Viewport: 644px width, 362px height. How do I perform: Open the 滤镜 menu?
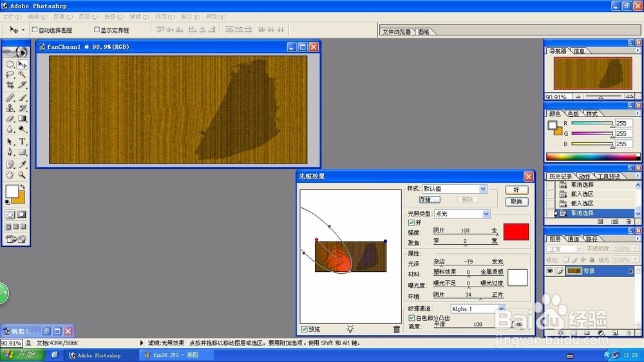[139, 17]
